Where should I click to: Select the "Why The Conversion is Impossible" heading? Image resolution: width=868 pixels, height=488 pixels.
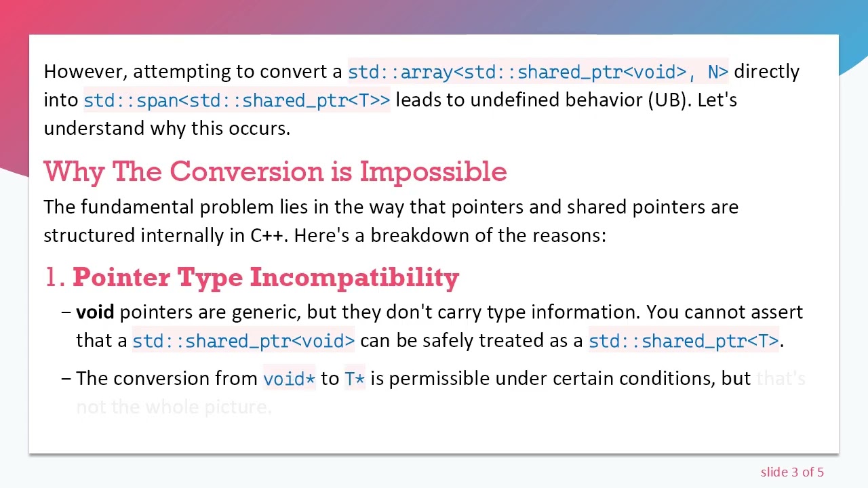pyautogui.click(x=275, y=171)
